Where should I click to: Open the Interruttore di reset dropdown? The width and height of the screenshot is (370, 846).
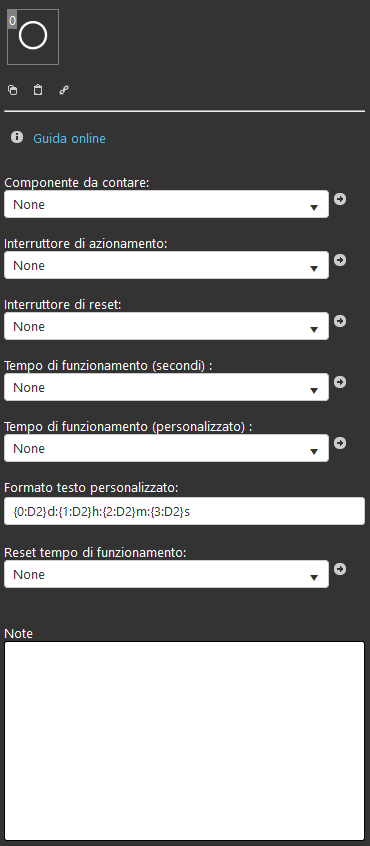tap(166, 326)
